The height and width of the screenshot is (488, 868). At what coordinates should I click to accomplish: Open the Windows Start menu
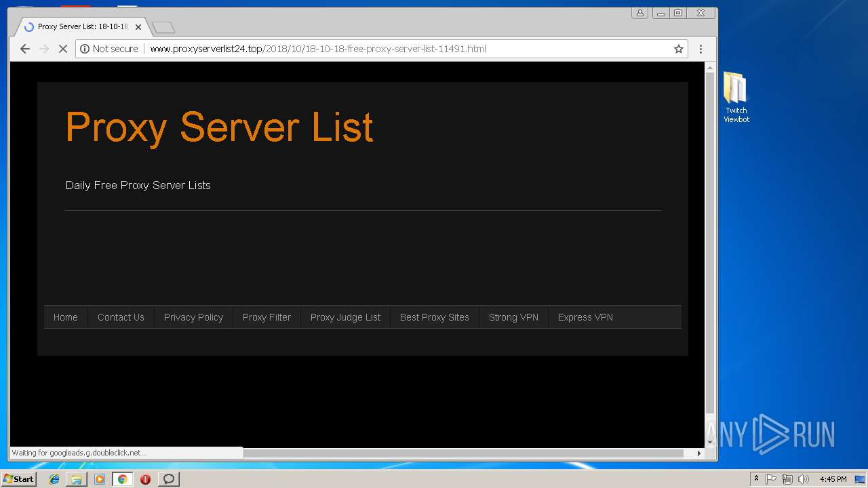18,479
